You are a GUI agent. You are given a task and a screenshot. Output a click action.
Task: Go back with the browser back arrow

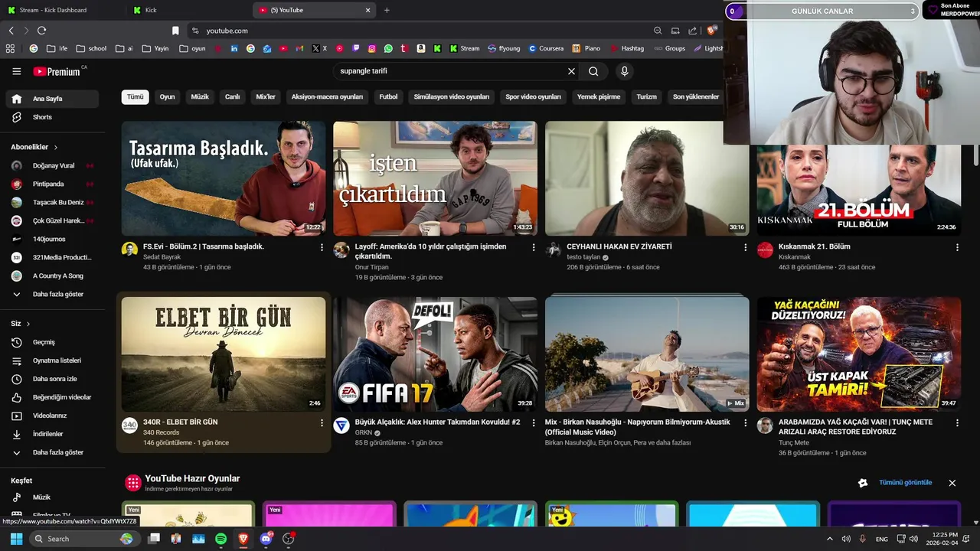point(11,31)
